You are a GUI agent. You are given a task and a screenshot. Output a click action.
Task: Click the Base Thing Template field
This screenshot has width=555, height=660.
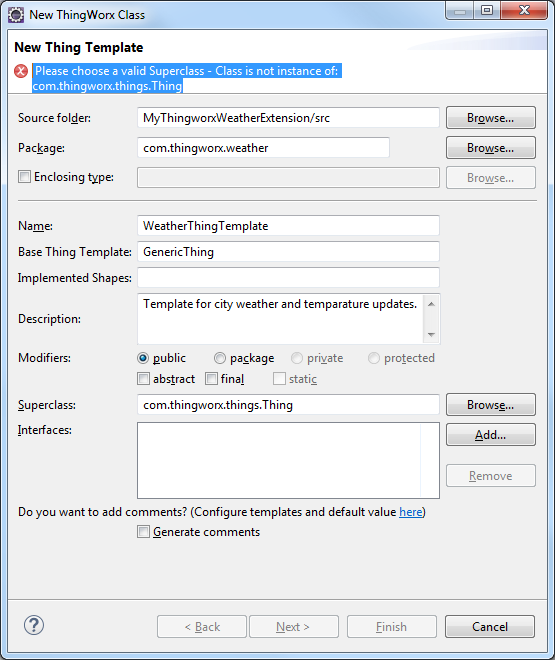point(288,252)
